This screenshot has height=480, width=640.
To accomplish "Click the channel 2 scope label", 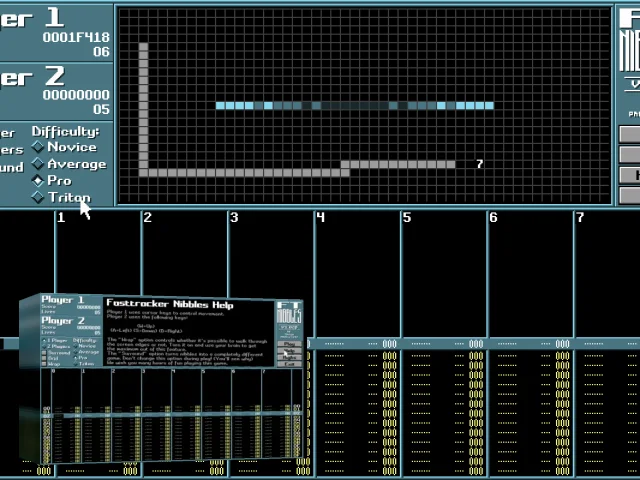I will tap(147, 218).
